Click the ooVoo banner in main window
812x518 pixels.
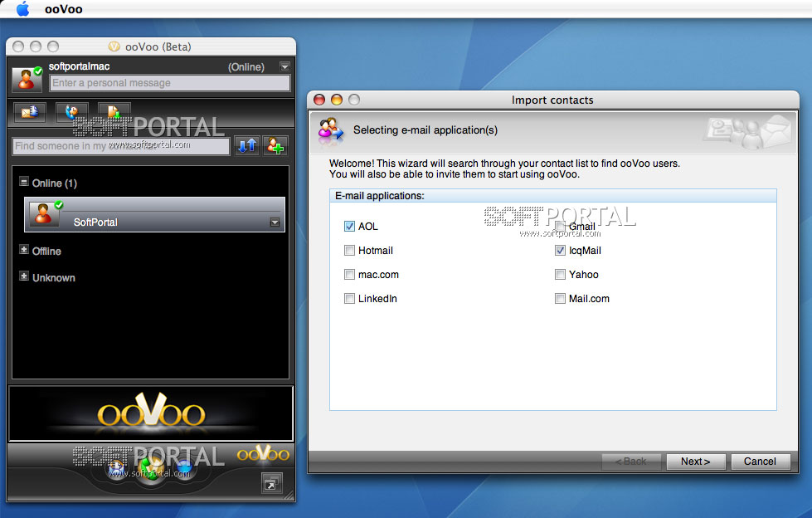pyautogui.click(x=151, y=413)
